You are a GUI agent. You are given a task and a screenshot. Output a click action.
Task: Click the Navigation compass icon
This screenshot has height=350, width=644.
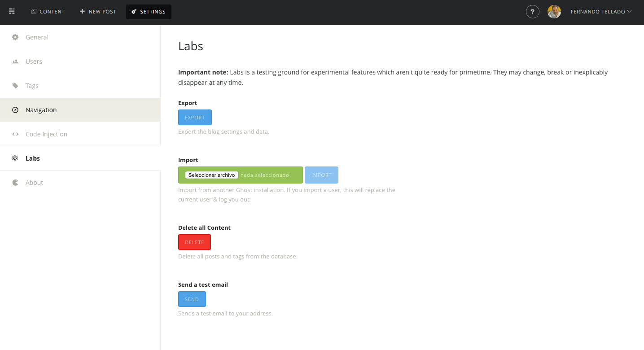(15, 110)
